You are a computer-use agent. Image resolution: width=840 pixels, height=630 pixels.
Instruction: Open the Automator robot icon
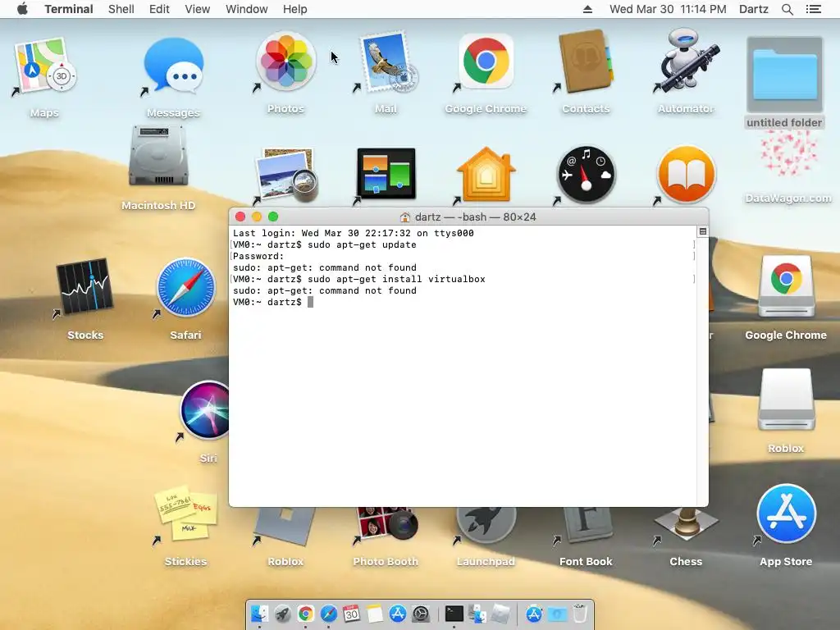(686, 62)
